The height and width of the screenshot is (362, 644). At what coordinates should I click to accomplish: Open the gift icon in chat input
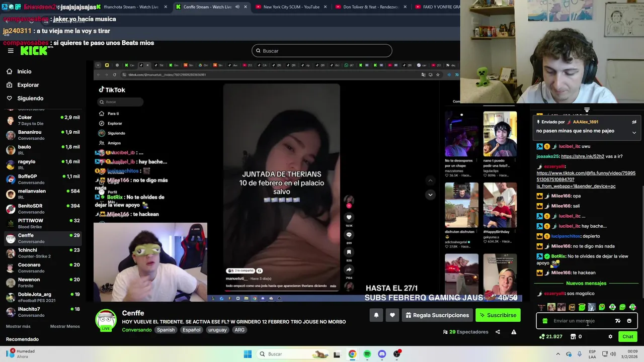point(545,321)
